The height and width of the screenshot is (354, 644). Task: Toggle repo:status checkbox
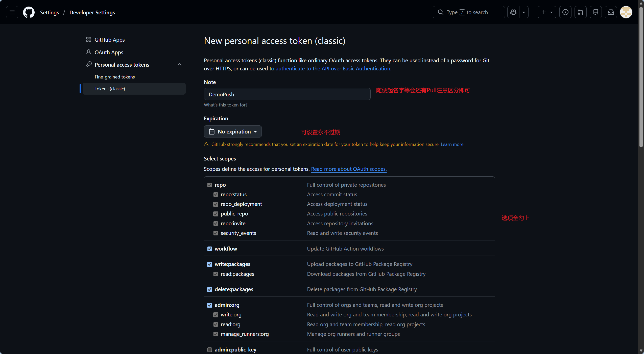point(216,195)
